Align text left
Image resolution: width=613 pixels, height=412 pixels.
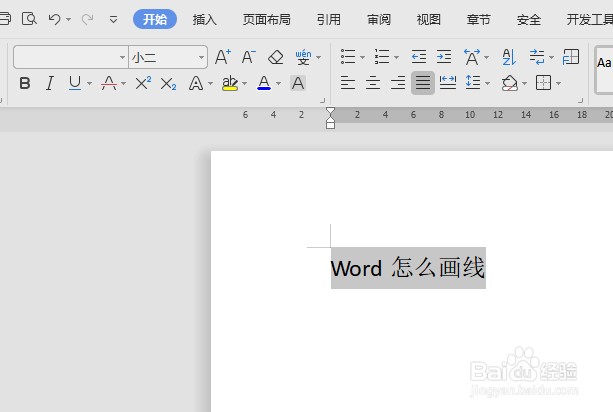(348, 83)
